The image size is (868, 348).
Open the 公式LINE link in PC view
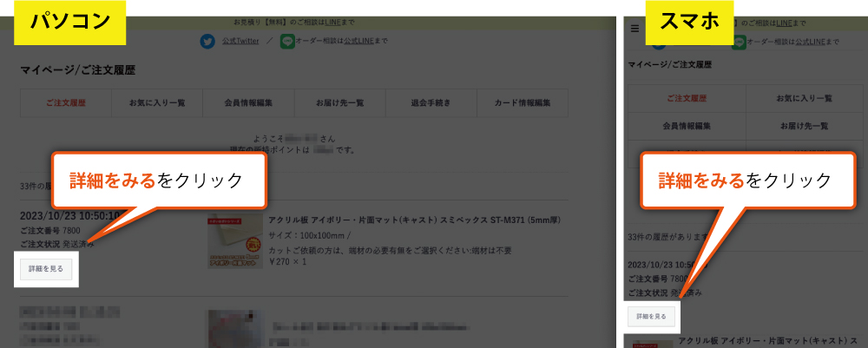358,41
